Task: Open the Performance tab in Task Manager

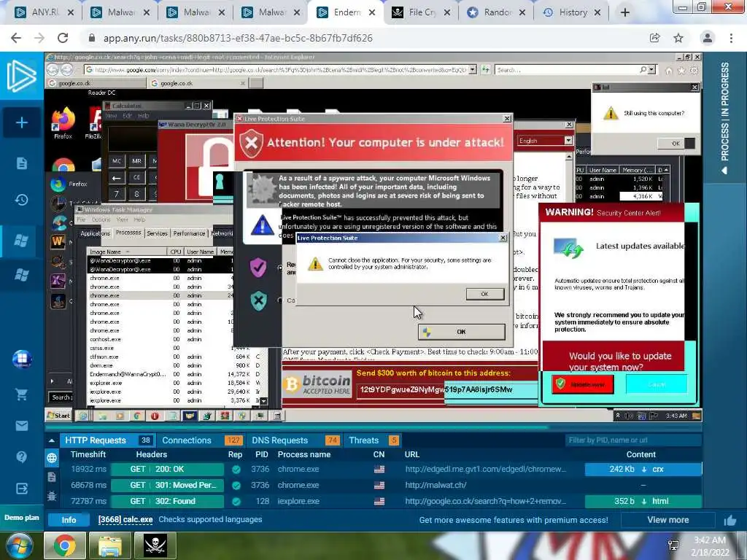Action: (189, 233)
